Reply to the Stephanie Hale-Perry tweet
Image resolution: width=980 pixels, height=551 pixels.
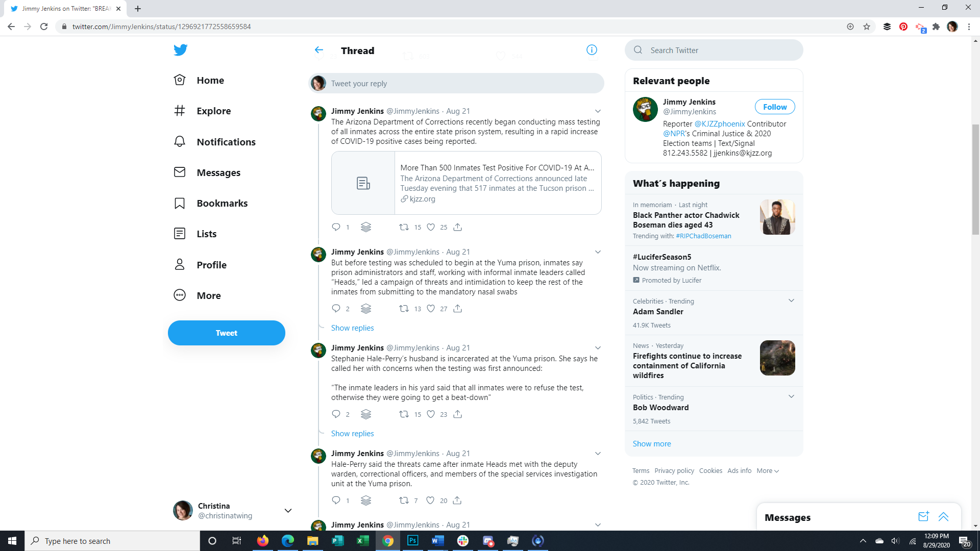coord(336,414)
